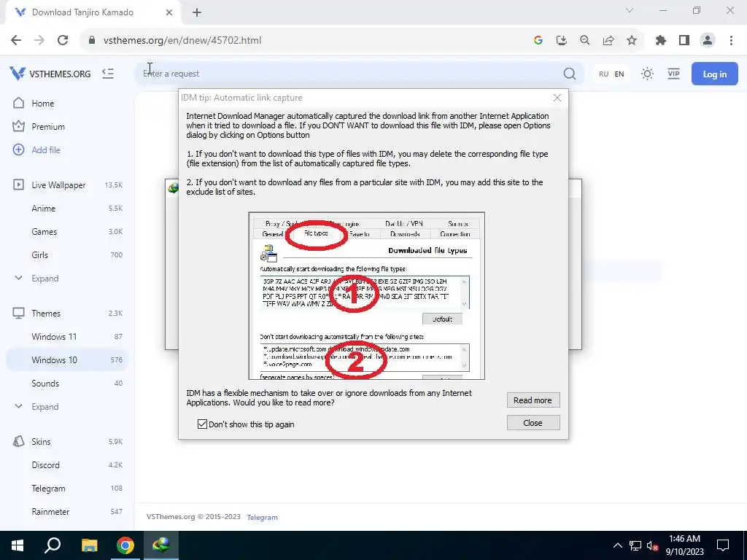The height and width of the screenshot is (560, 747).
Task: Select the Windows 10 themes category
Action: (66, 359)
